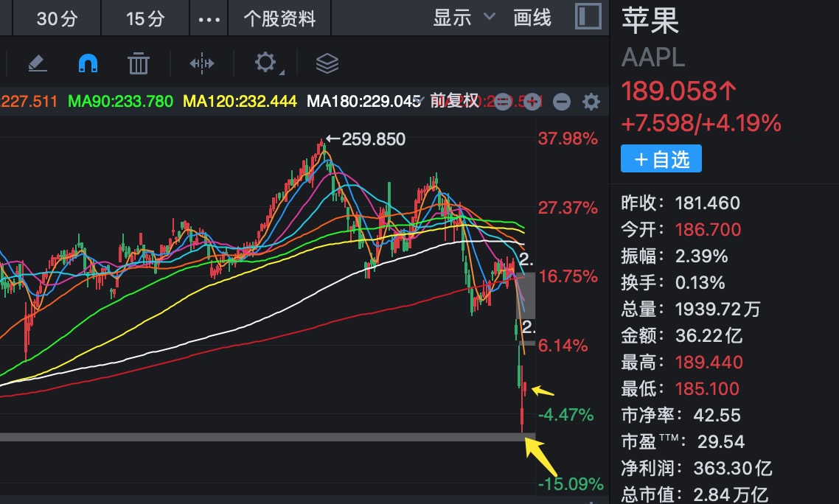The width and height of the screenshot is (839, 504).
Task: Click the 189.058 current price
Action: (x=678, y=91)
